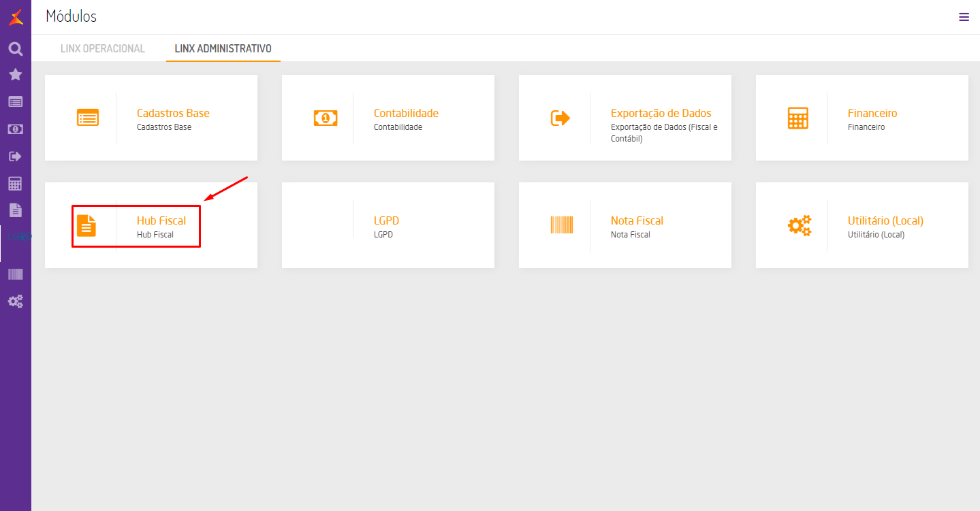The width and height of the screenshot is (980, 511).
Task: Open the LGPD module title link
Action: [386, 220]
